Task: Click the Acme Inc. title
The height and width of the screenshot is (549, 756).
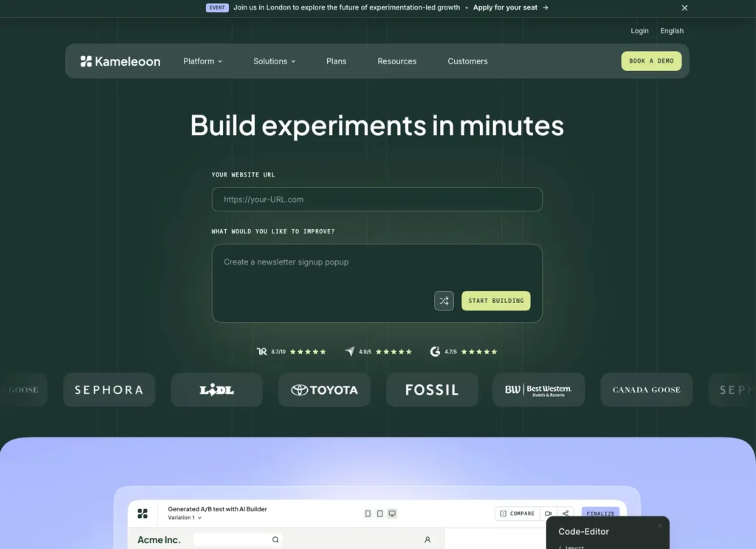Action: tap(159, 540)
